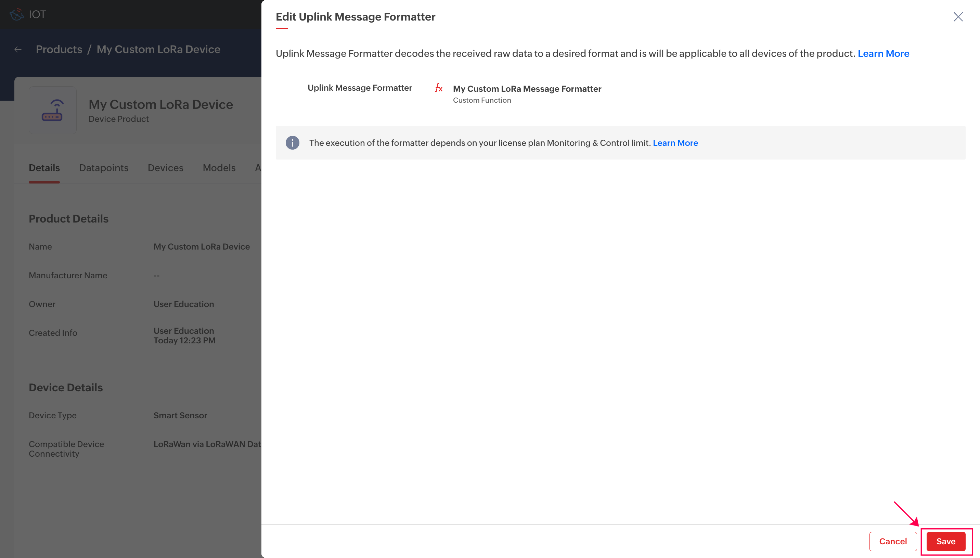Image resolution: width=980 pixels, height=558 pixels.
Task: Click the IOT application title
Action: (38, 15)
